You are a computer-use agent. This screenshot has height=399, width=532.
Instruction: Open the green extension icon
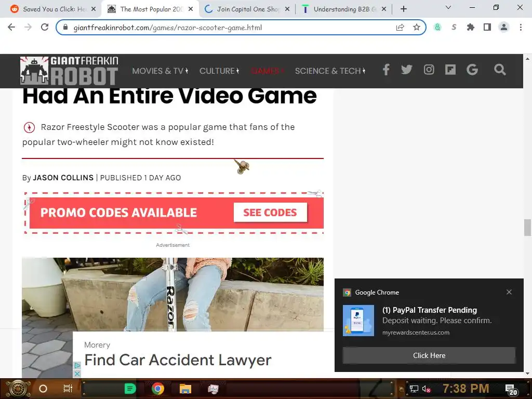437,27
